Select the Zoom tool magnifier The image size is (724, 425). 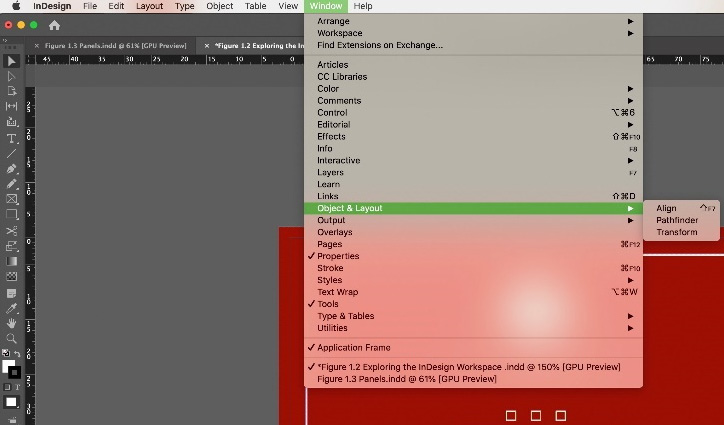coord(12,339)
